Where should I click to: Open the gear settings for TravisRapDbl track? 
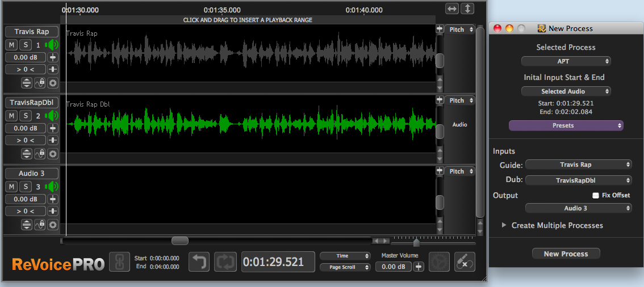(53, 154)
